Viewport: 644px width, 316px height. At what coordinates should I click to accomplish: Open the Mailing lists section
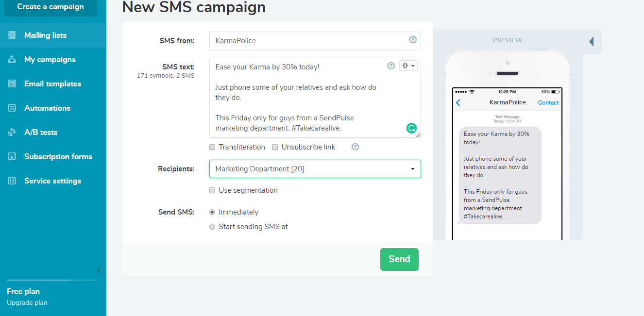point(45,35)
